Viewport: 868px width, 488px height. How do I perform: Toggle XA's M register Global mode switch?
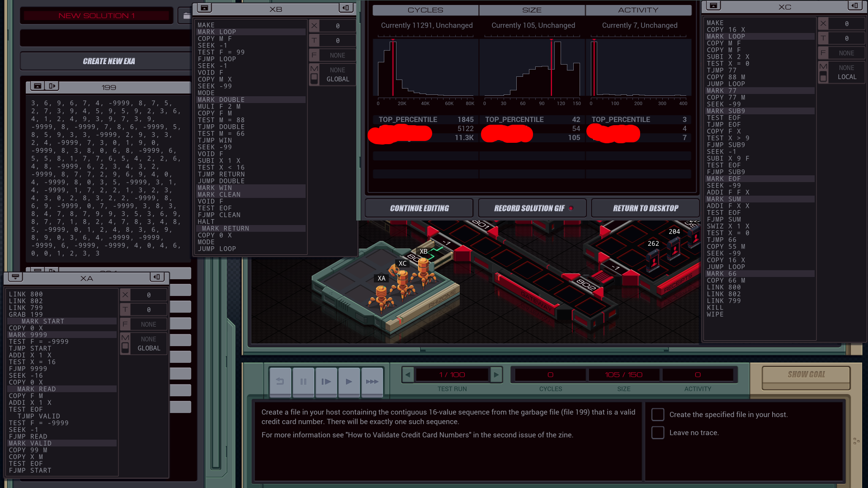pos(125,348)
